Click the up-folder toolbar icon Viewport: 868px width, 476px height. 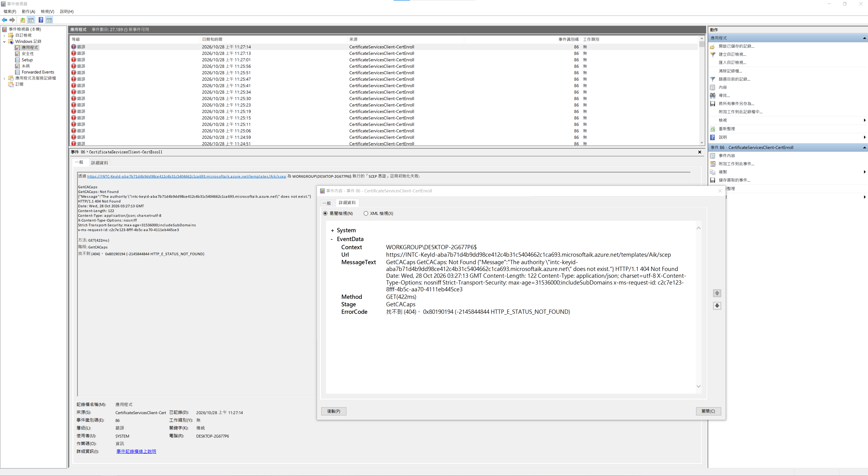pyautogui.click(x=23, y=20)
